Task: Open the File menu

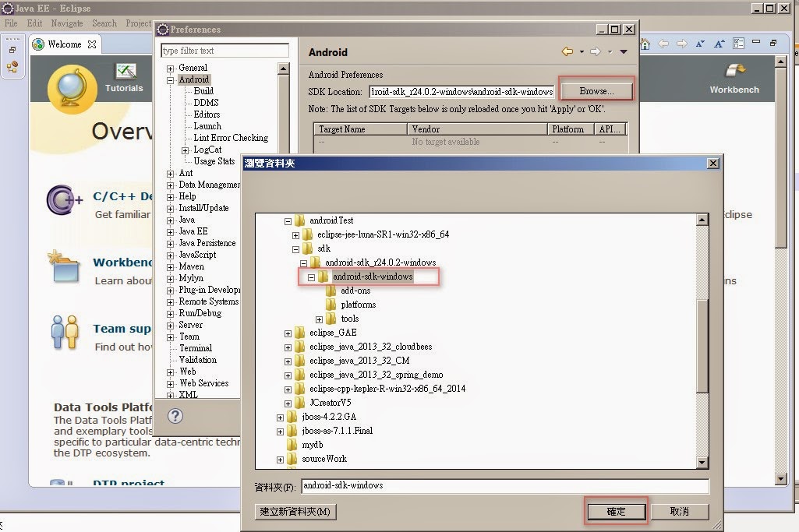Action: pos(11,23)
